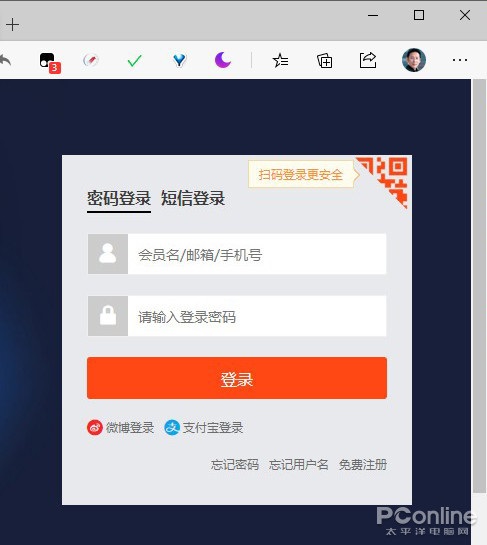Open the browser three-dots settings menu

pyautogui.click(x=460, y=60)
